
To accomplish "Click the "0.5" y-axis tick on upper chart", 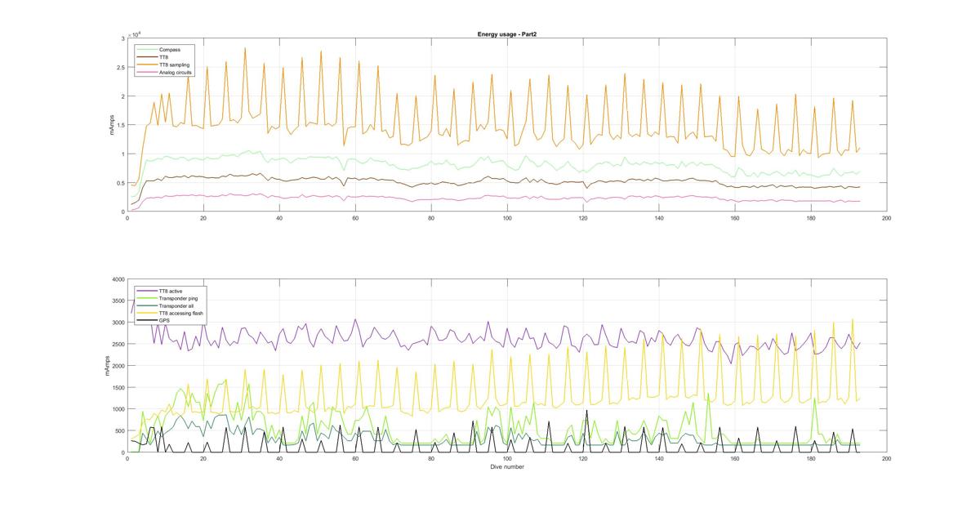I will [121, 183].
